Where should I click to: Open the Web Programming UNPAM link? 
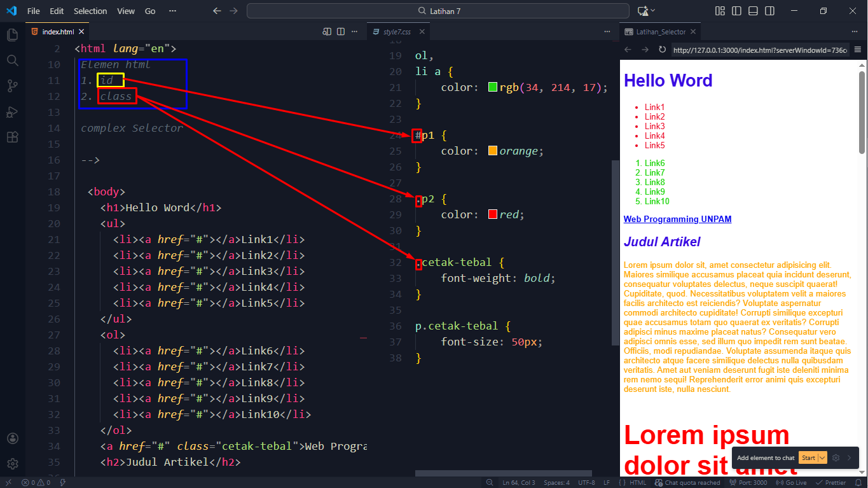tap(677, 219)
